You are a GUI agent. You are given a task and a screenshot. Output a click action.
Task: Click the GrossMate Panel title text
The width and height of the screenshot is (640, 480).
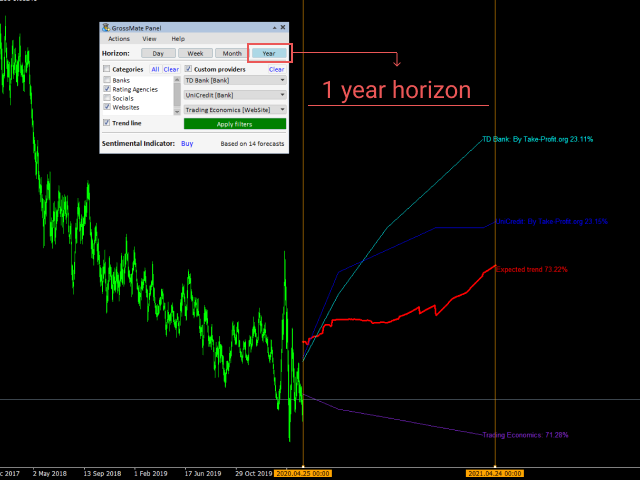(x=136, y=28)
